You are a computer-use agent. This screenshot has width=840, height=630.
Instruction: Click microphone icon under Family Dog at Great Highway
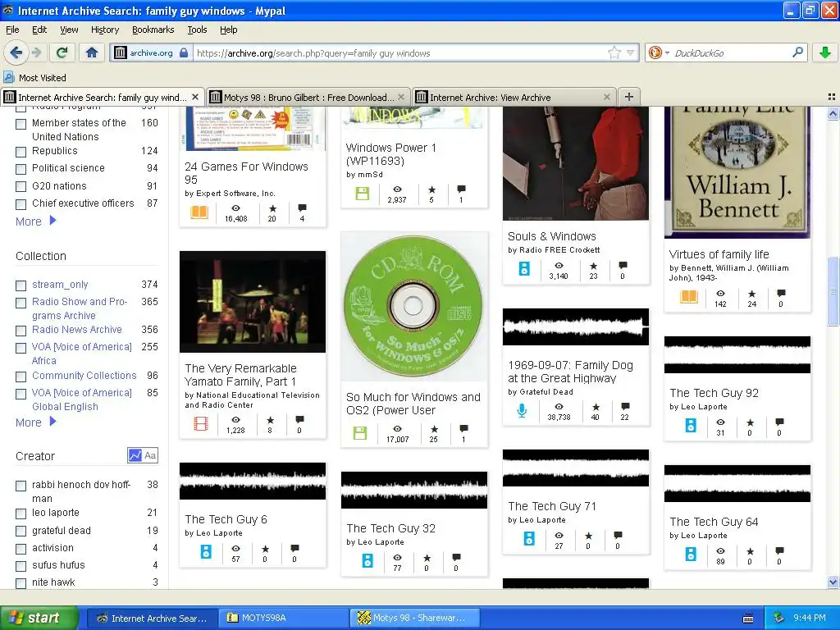click(x=522, y=410)
